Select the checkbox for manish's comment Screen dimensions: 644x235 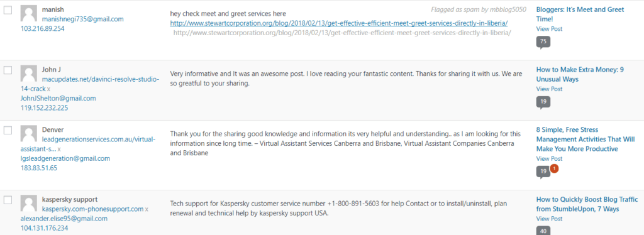[x=8, y=11]
